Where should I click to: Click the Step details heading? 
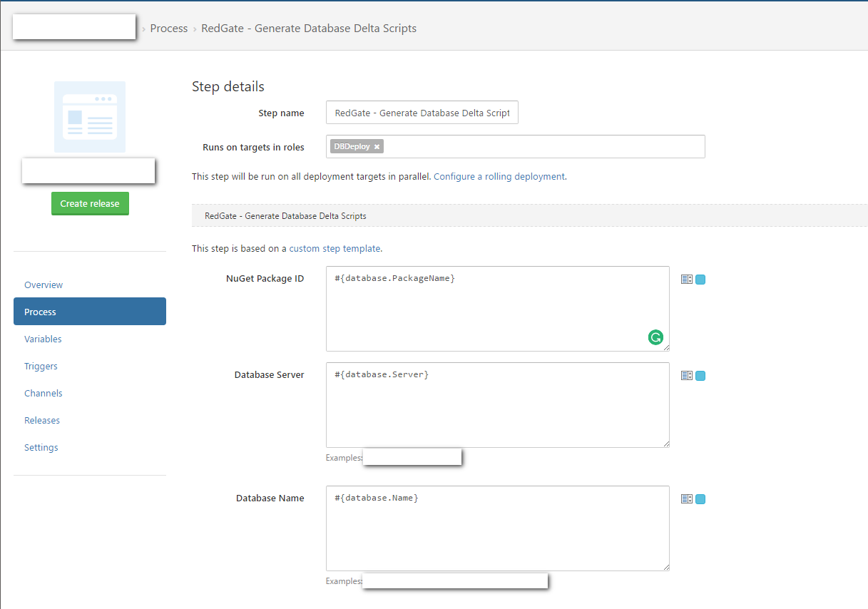pyautogui.click(x=228, y=86)
